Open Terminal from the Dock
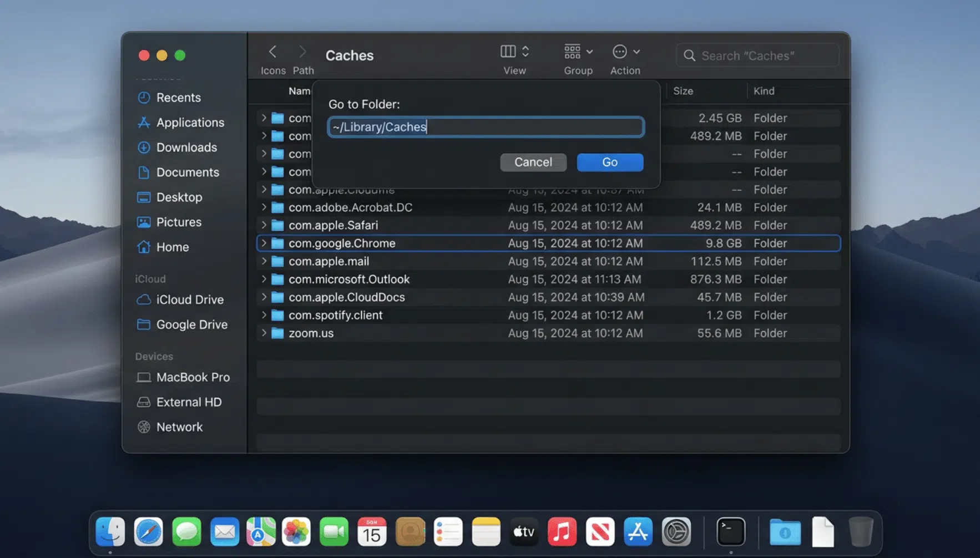 [x=731, y=532]
